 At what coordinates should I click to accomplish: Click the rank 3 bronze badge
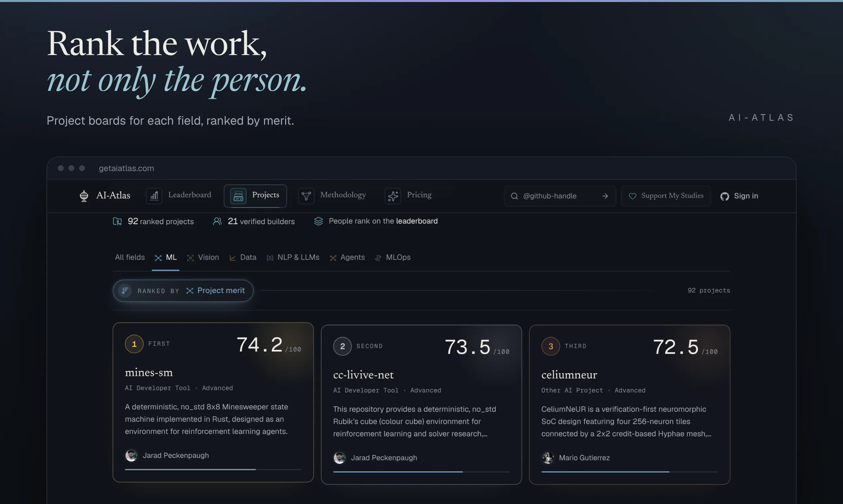(x=551, y=346)
